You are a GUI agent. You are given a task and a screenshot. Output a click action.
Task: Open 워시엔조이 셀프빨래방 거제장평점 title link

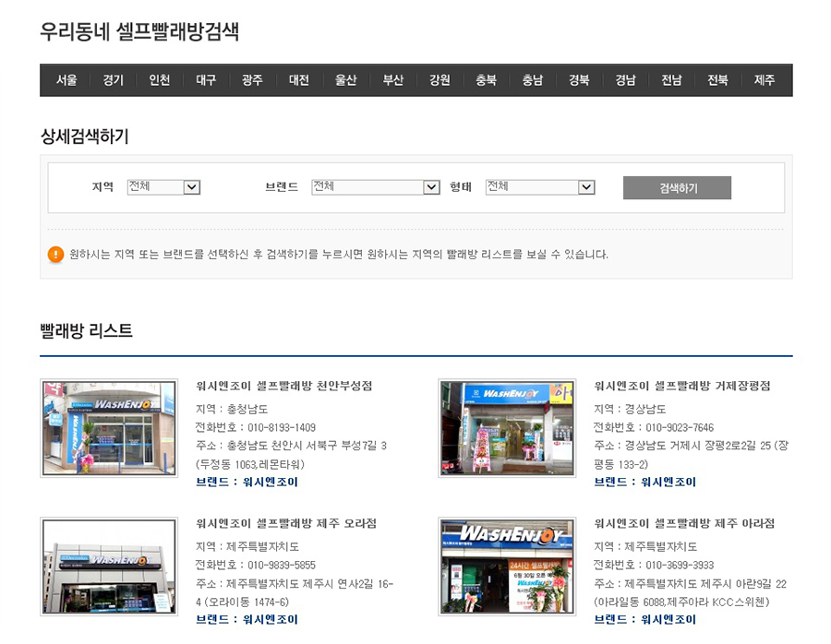(682, 386)
